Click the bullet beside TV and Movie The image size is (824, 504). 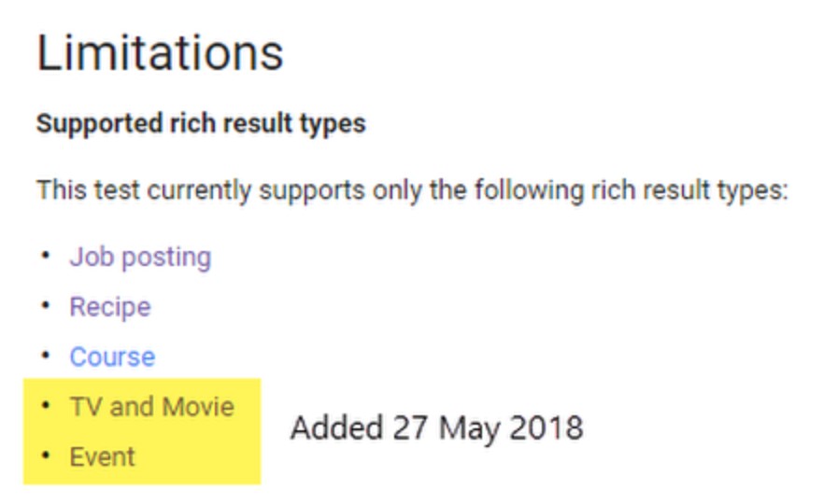44,406
